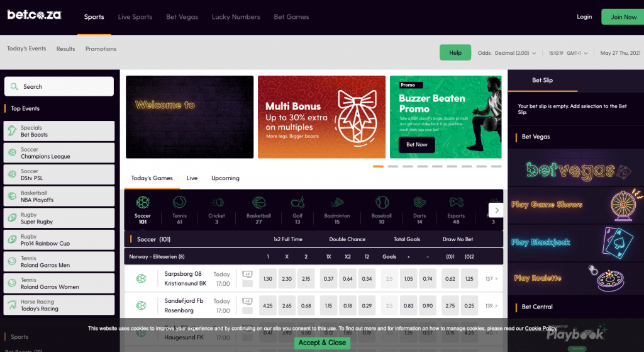644x352 pixels.
Task: Click the green Help button
Action: 455,53
